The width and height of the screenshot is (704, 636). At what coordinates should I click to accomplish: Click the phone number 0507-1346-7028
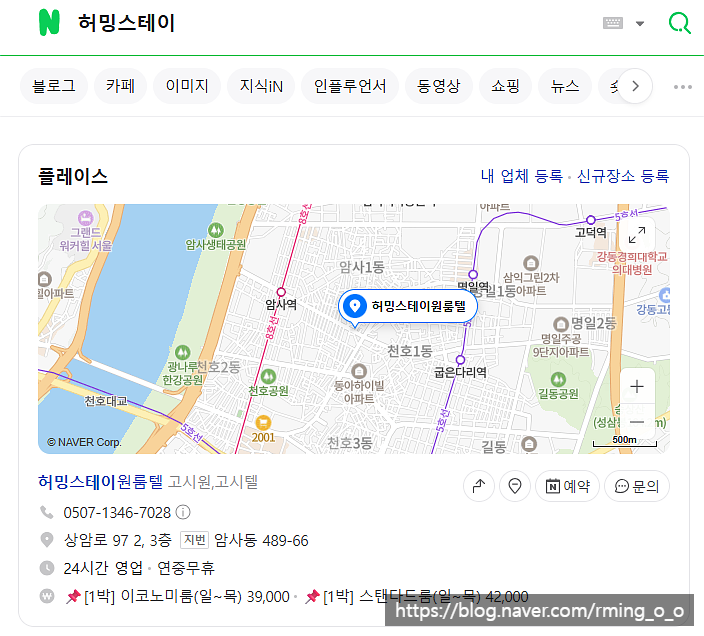[x=117, y=513]
